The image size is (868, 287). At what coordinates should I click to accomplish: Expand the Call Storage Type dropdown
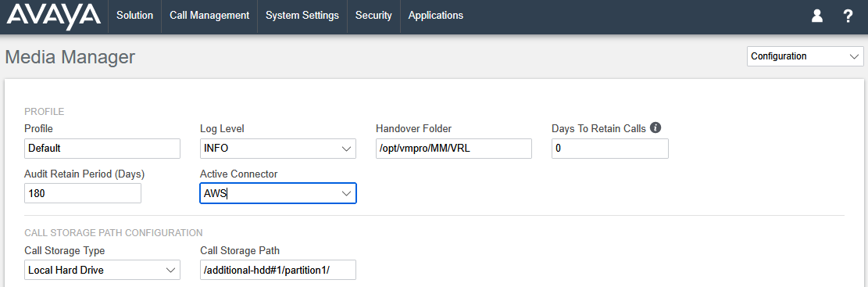pyautogui.click(x=102, y=270)
